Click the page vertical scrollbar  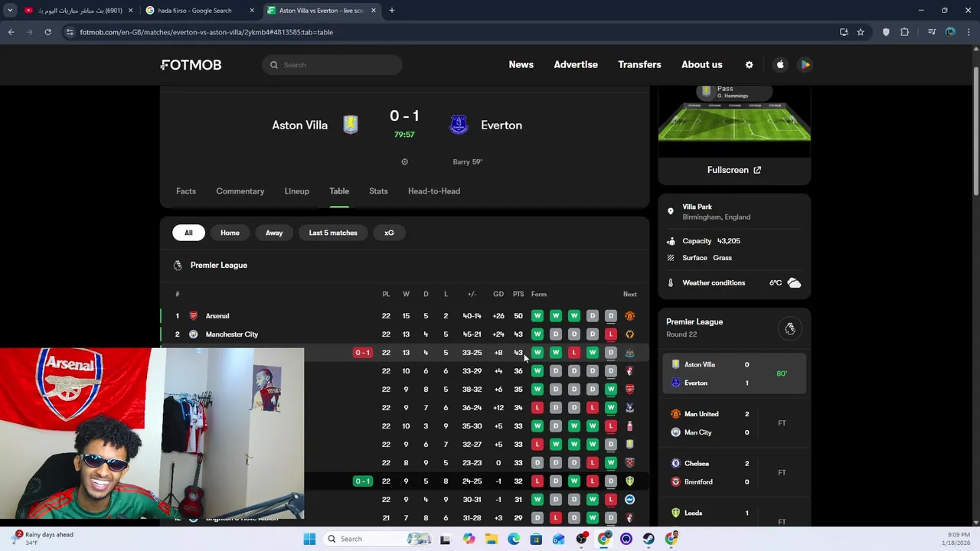(975, 130)
